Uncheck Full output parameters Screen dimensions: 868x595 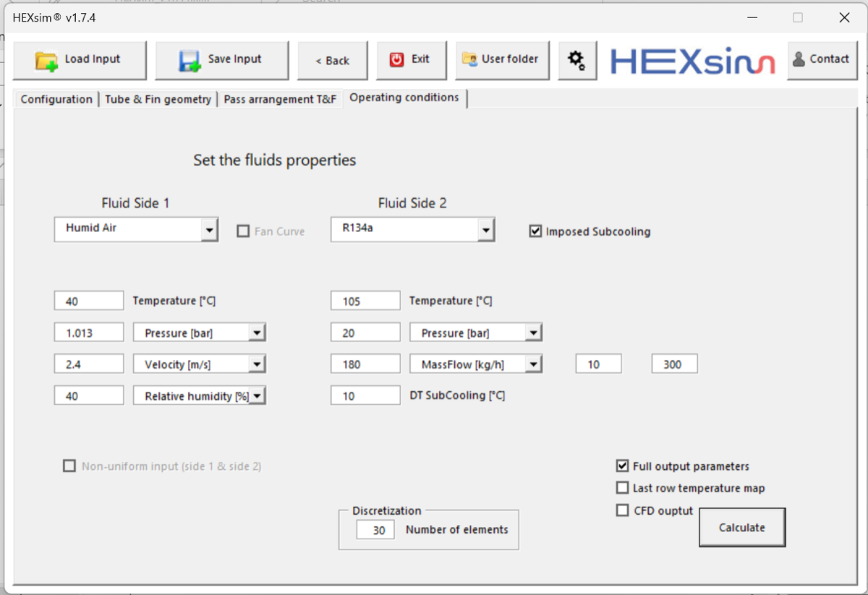(x=622, y=466)
